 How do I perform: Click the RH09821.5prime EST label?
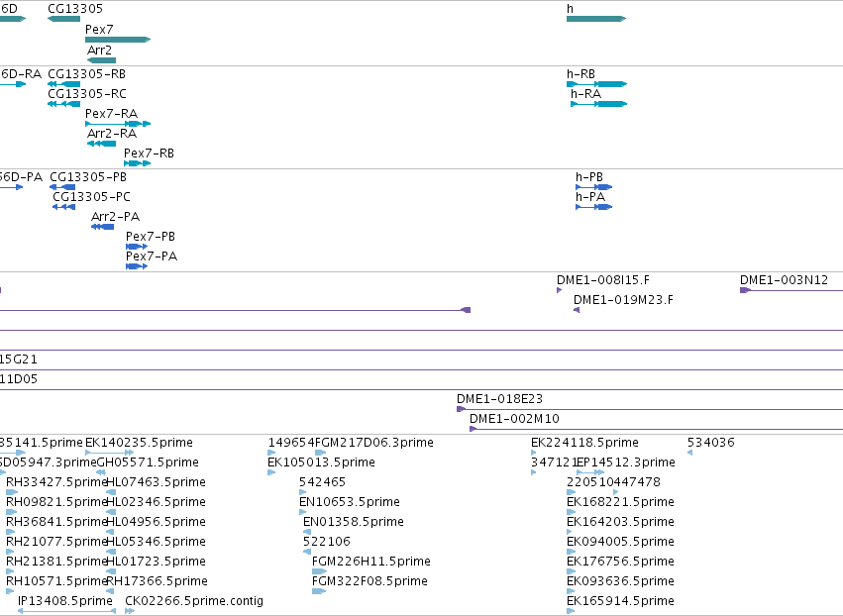(x=56, y=502)
